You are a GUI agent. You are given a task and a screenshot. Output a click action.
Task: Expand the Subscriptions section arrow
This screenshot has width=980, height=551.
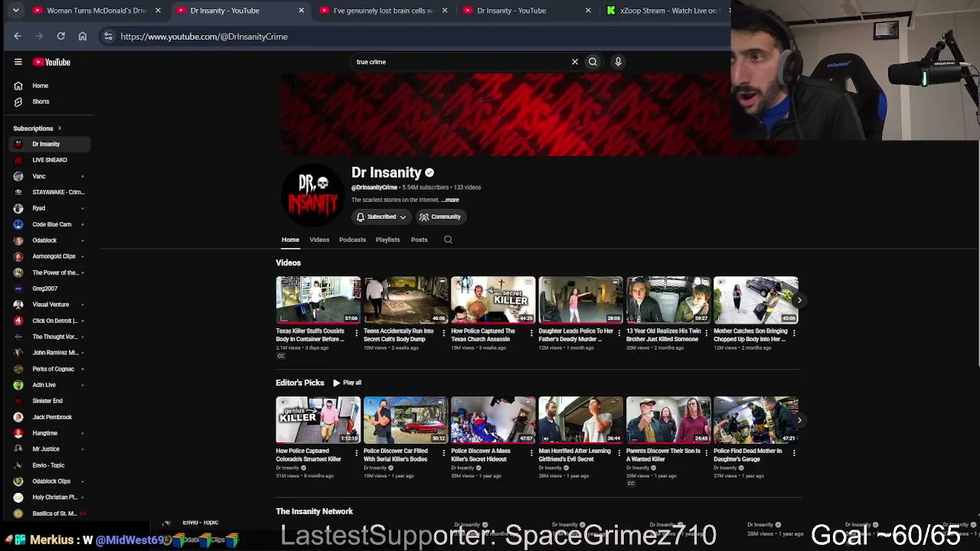59,129
